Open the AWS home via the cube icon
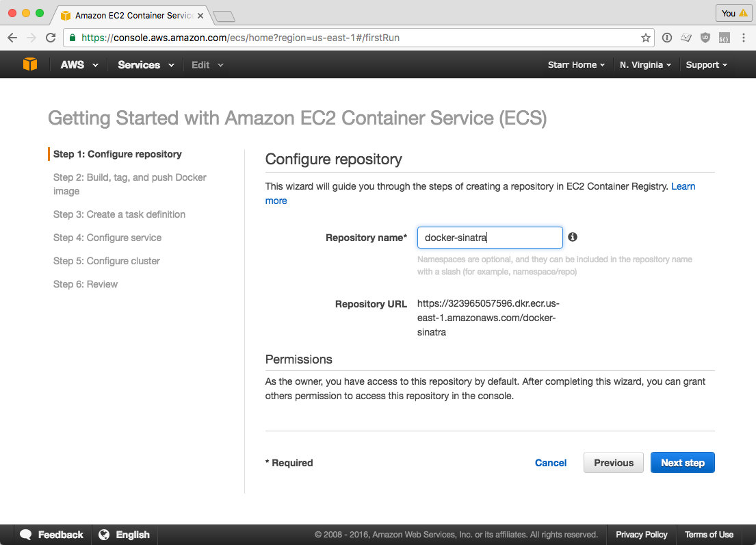 coord(29,64)
